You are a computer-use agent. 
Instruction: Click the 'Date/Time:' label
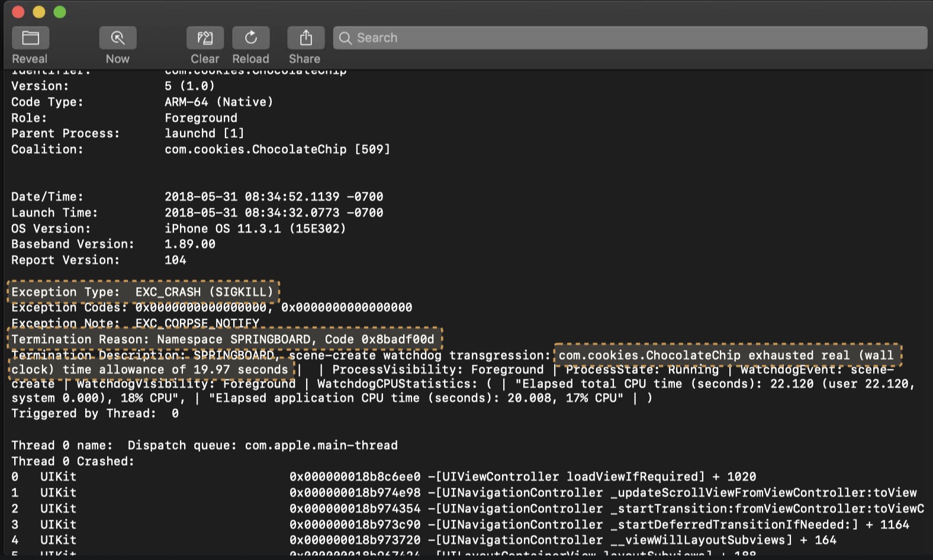tap(47, 197)
